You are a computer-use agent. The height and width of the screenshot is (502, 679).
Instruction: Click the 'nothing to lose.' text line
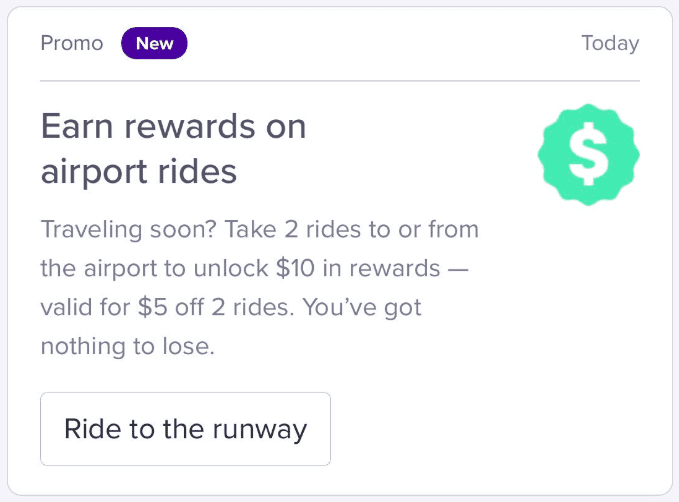click(x=128, y=346)
